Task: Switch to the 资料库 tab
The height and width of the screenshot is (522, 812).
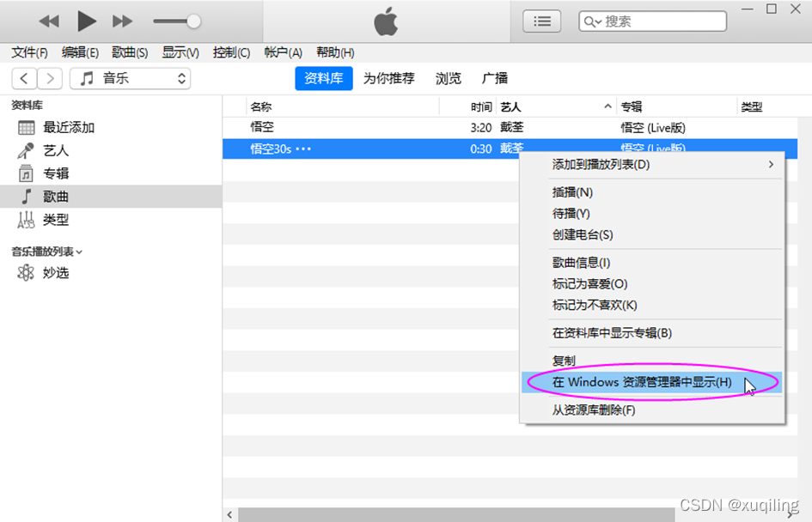Action: click(x=324, y=79)
